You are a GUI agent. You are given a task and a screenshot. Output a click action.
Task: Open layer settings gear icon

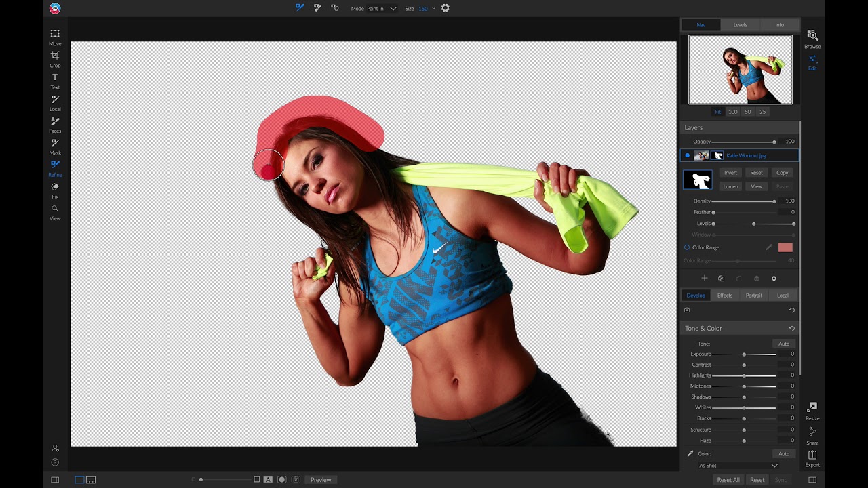(774, 279)
